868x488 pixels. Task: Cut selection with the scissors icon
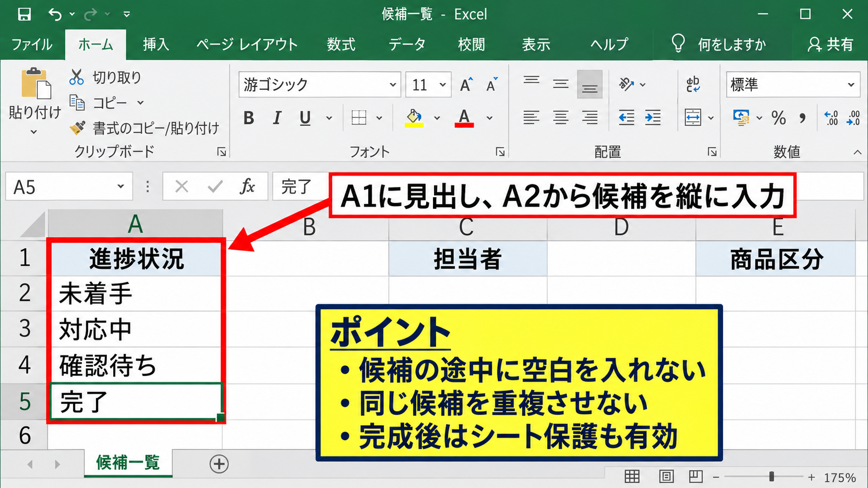pos(76,77)
